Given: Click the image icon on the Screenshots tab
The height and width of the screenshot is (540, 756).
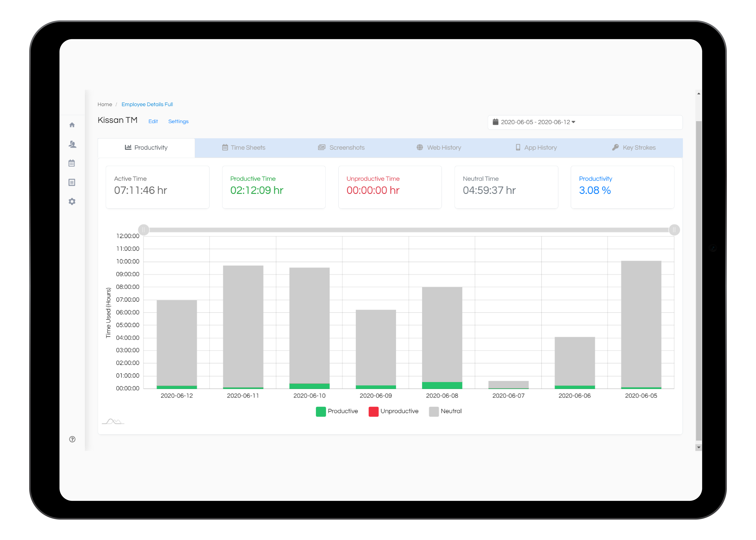Looking at the screenshot, I should pyautogui.click(x=322, y=147).
